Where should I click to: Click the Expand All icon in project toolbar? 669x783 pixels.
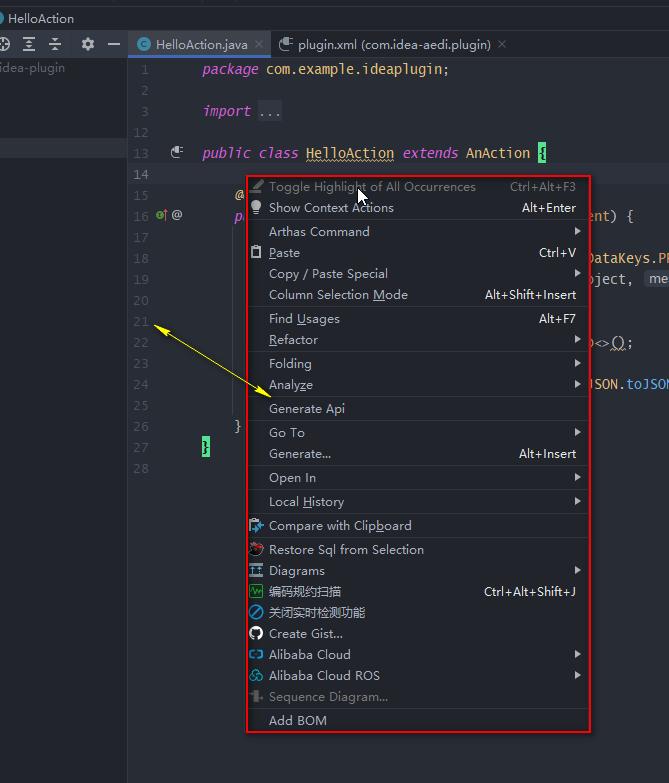pos(29,44)
